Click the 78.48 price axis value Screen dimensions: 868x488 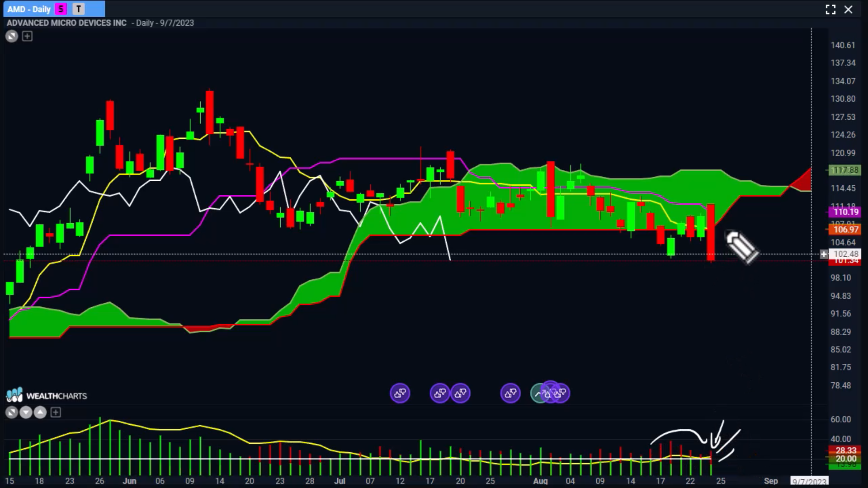pos(840,385)
